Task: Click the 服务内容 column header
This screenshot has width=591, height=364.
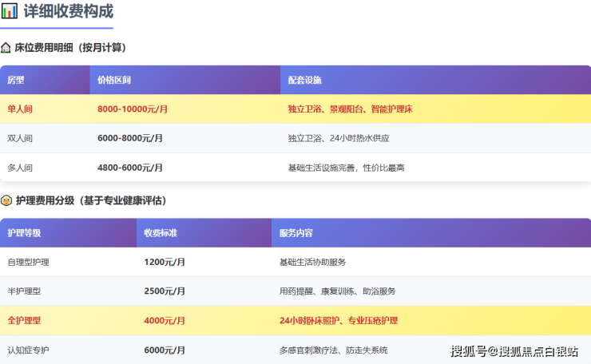Action: 296,233
